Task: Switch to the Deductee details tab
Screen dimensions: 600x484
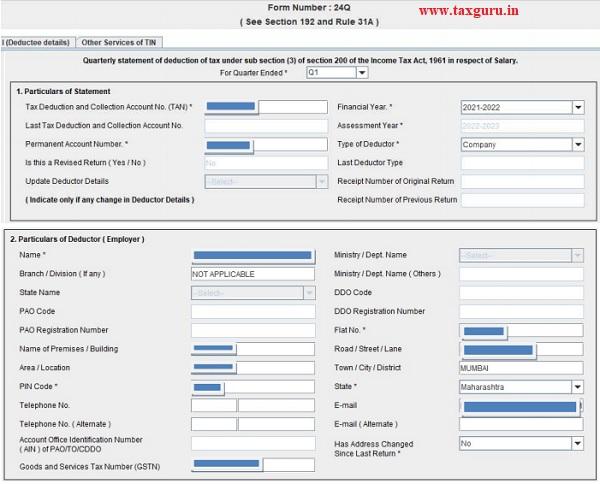Action: (36, 42)
